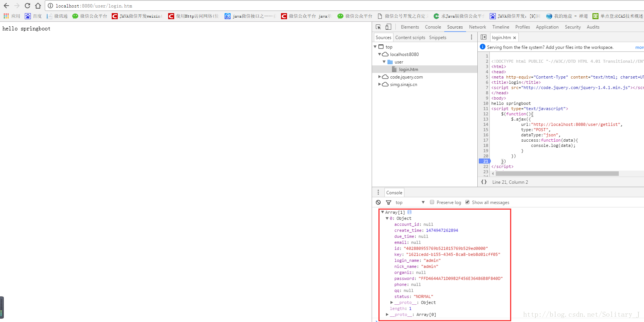The height and width of the screenshot is (322, 644).
Task: Open the console filter funnel
Action: pos(389,202)
